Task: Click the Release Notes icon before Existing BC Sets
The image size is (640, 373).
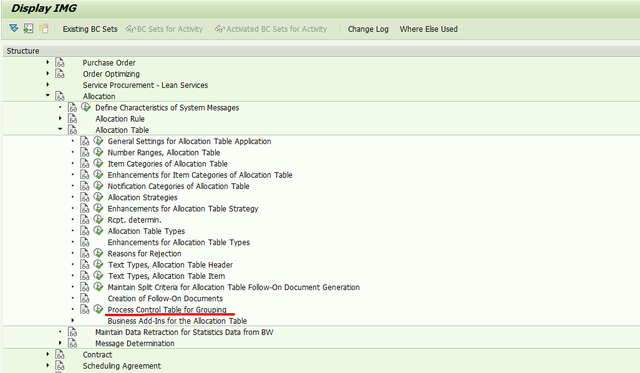Action: (x=43, y=28)
